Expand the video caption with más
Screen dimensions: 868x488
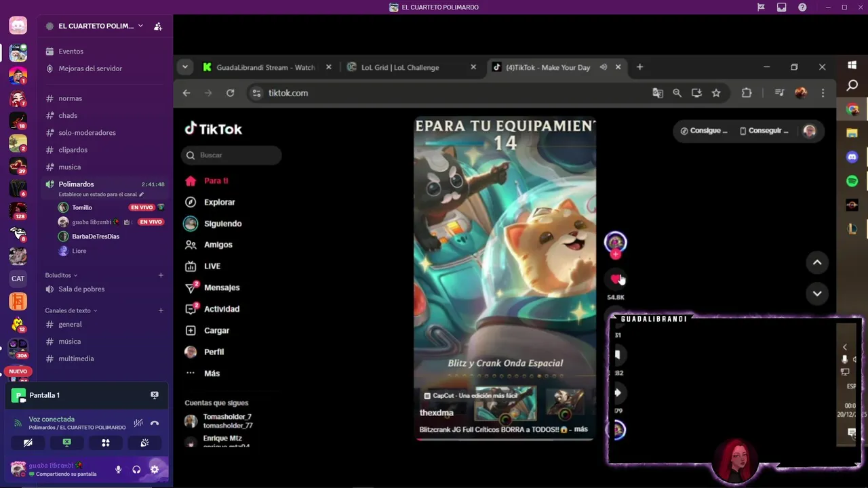580,429
